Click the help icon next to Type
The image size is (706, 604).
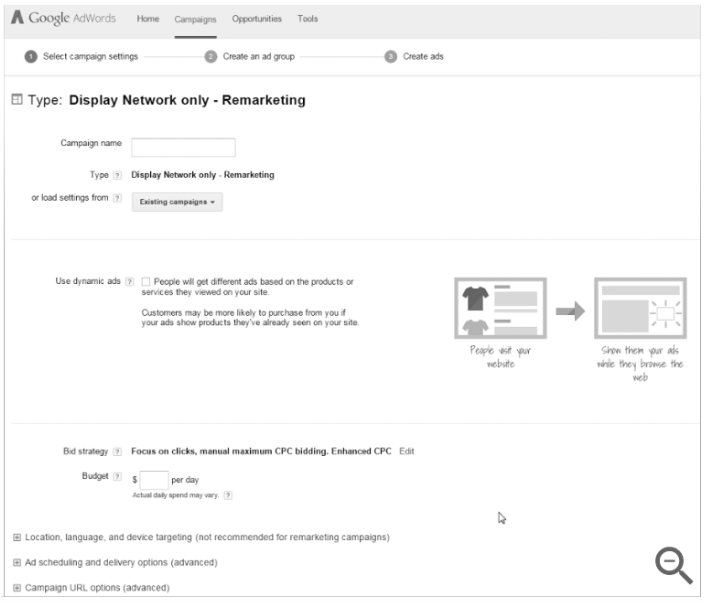(117, 175)
